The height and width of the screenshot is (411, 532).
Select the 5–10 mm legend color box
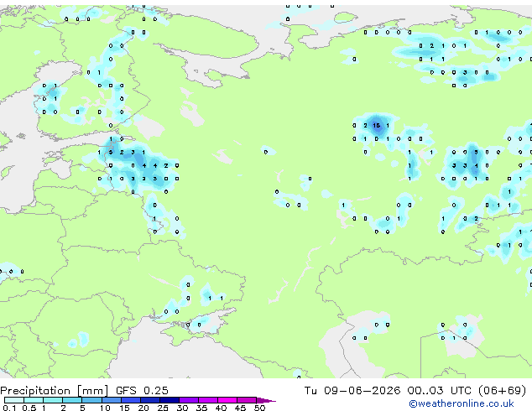pos(91,400)
